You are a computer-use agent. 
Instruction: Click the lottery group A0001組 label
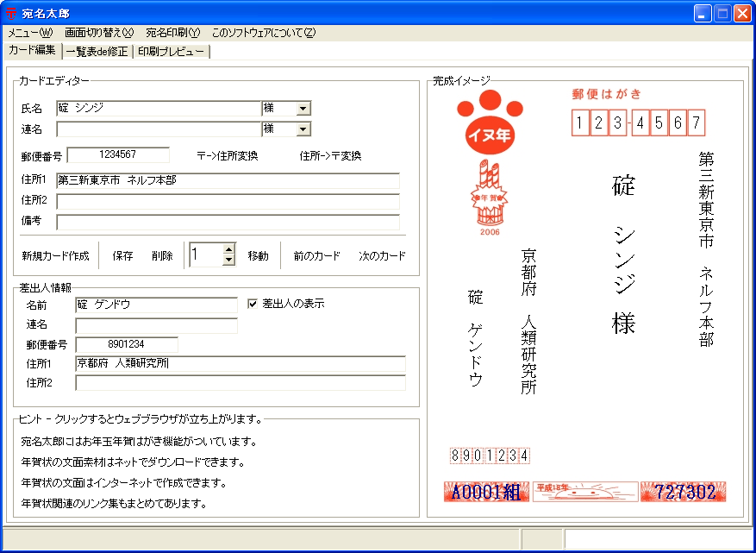tap(486, 492)
